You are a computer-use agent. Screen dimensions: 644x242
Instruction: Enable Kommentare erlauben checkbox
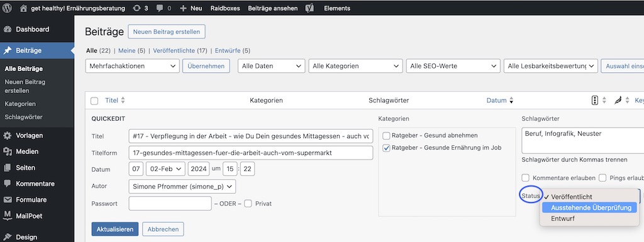pos(525,178)
